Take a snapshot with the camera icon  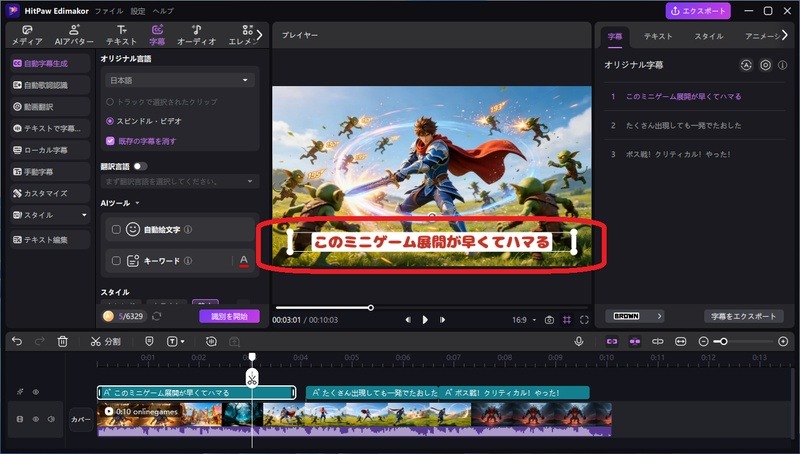tap(549, 320)
